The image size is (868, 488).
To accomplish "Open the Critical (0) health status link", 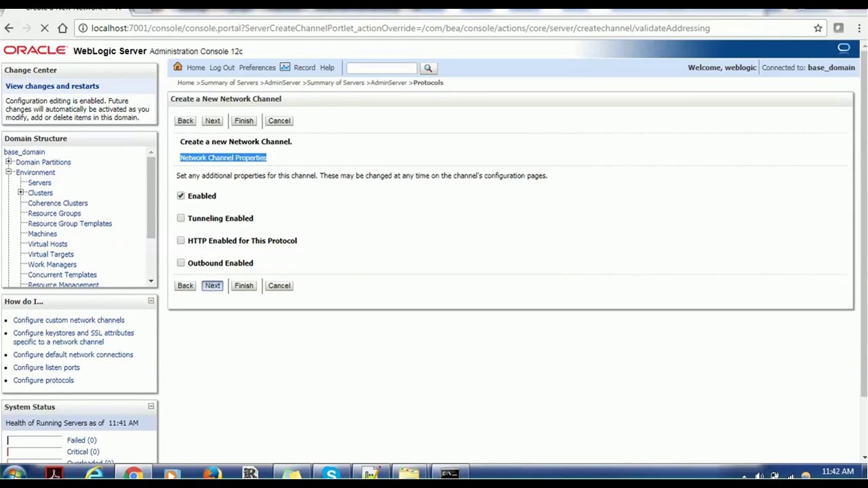I will point(83,451).
